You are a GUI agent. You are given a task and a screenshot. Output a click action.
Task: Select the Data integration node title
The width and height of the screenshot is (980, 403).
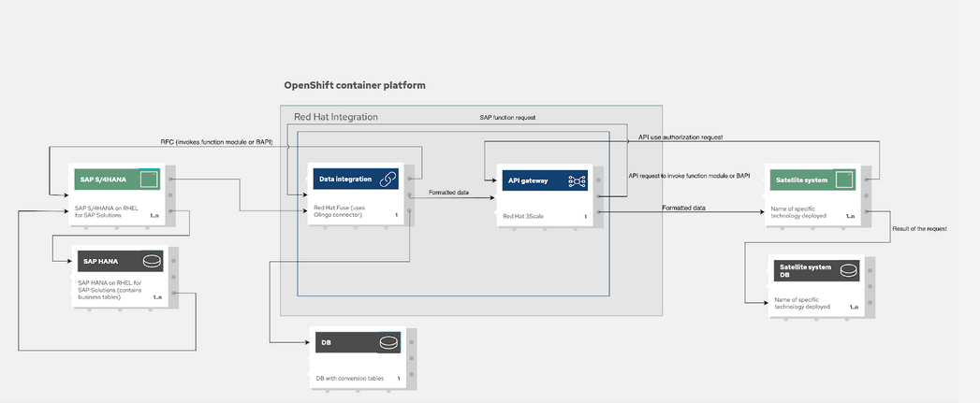pos(345,180)
